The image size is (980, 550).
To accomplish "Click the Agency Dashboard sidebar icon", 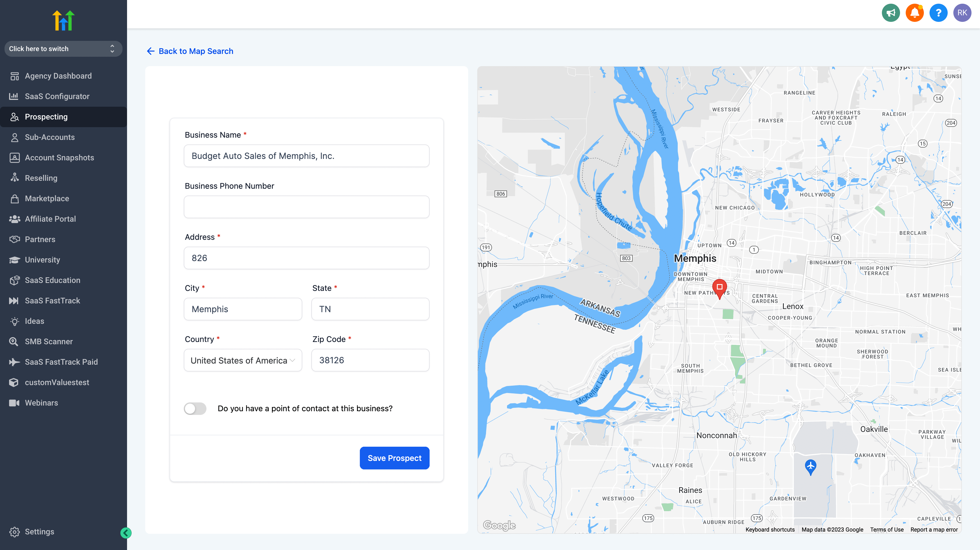I will (14, 76).
